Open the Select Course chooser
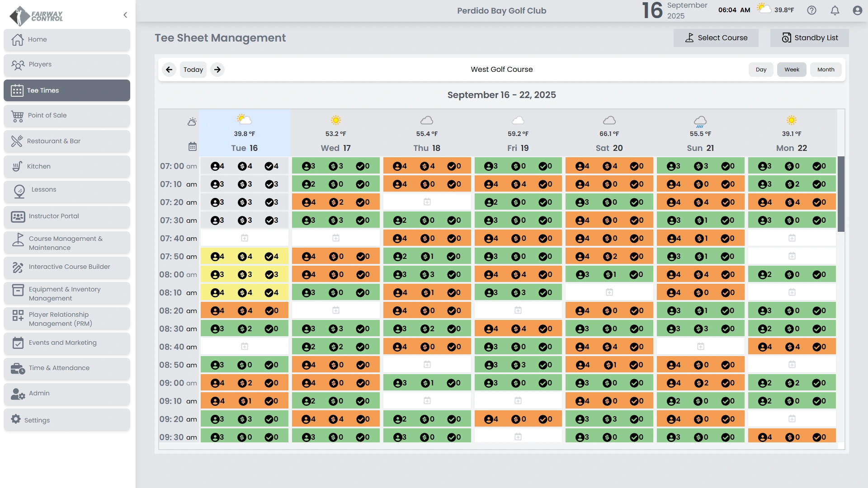868x488 pixels. point(716,38)
